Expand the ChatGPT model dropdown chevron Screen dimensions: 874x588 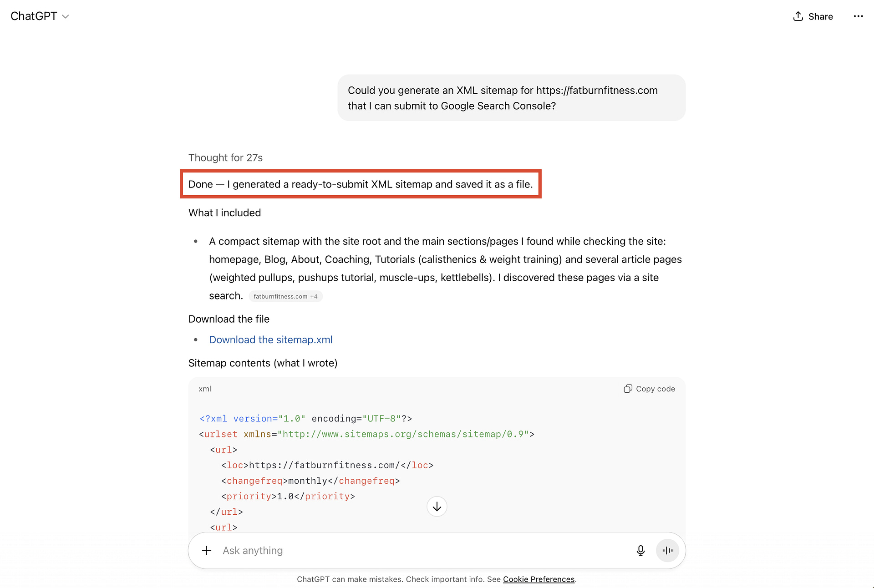[66, 16]
